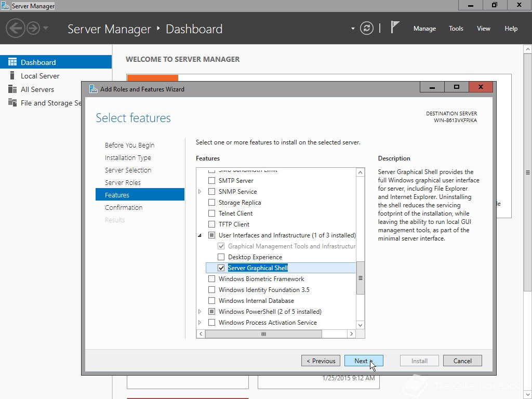Check the SNMP Service feature
This screenshot has width=532, height=399.
point(211,191)
